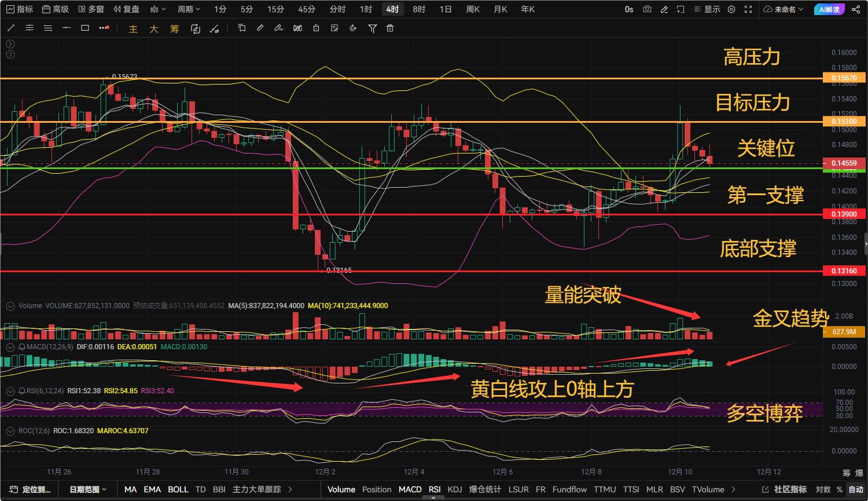Select the horizontal lines tool
868x501 pixels.
48,28
